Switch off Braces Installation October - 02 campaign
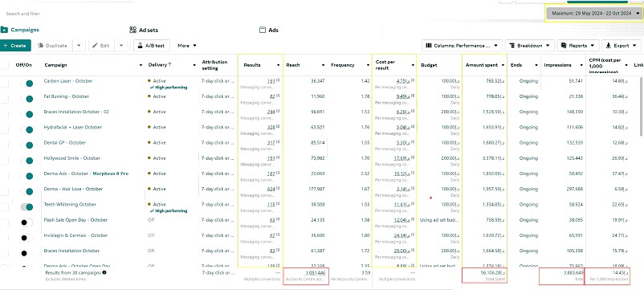Viewport: 644px width, 290px height. pos(26,114)
